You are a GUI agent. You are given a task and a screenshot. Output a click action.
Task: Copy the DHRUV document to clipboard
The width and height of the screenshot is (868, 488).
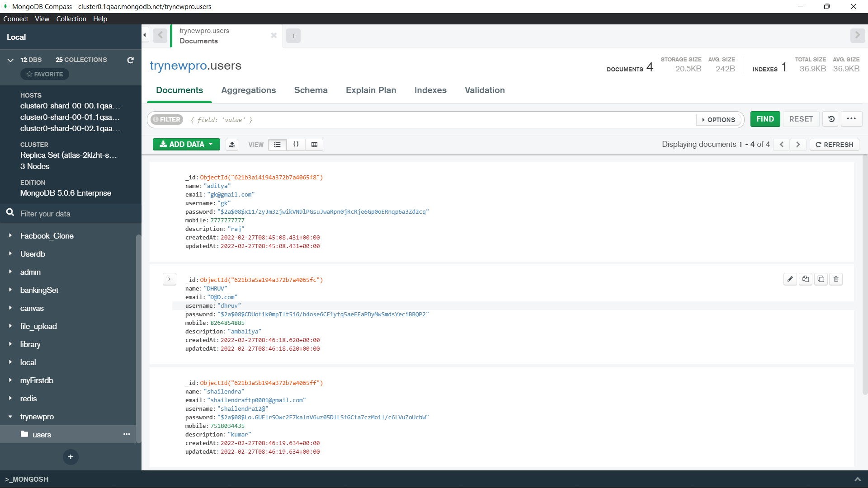tap(805, 279)
